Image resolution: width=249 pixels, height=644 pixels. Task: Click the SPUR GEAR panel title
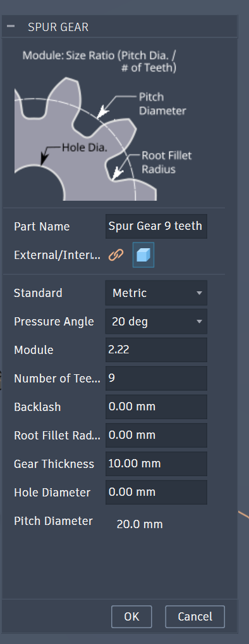click(58, 27)
